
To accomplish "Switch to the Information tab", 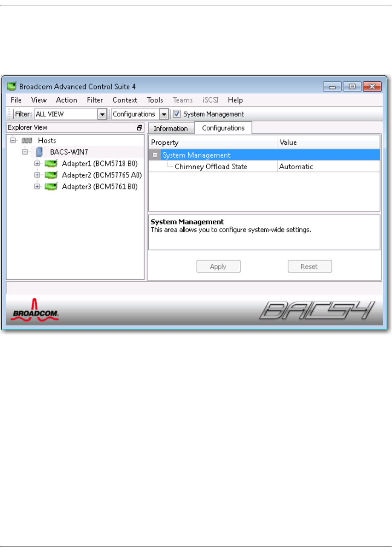I will pos(171,129).
